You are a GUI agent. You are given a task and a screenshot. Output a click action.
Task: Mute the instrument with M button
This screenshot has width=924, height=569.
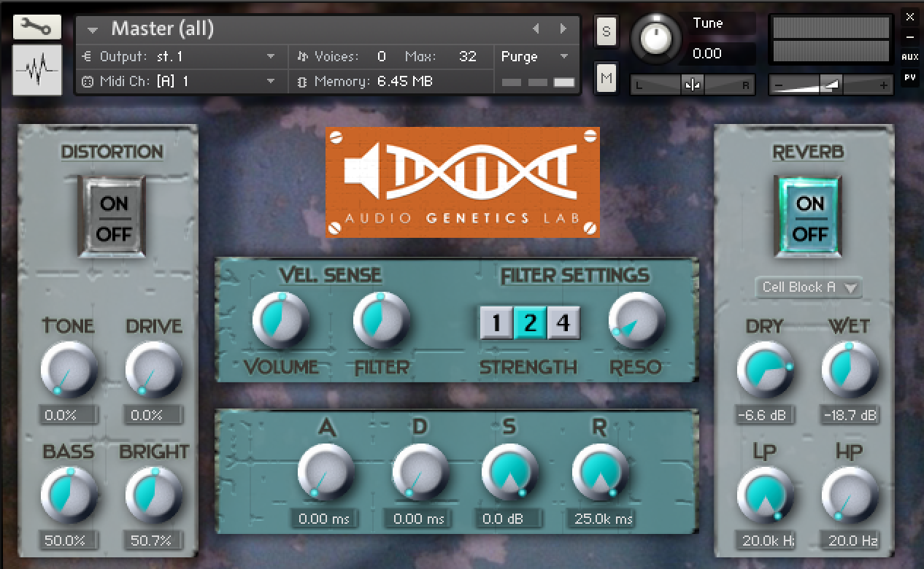606,77
